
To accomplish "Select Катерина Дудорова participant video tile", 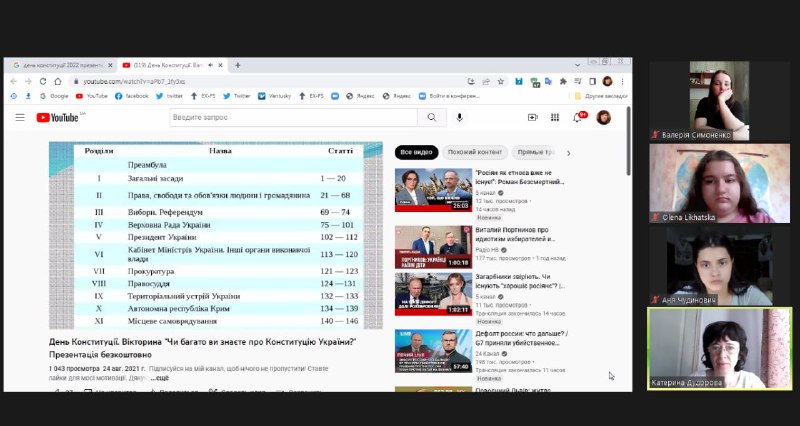I will point(719,348).
